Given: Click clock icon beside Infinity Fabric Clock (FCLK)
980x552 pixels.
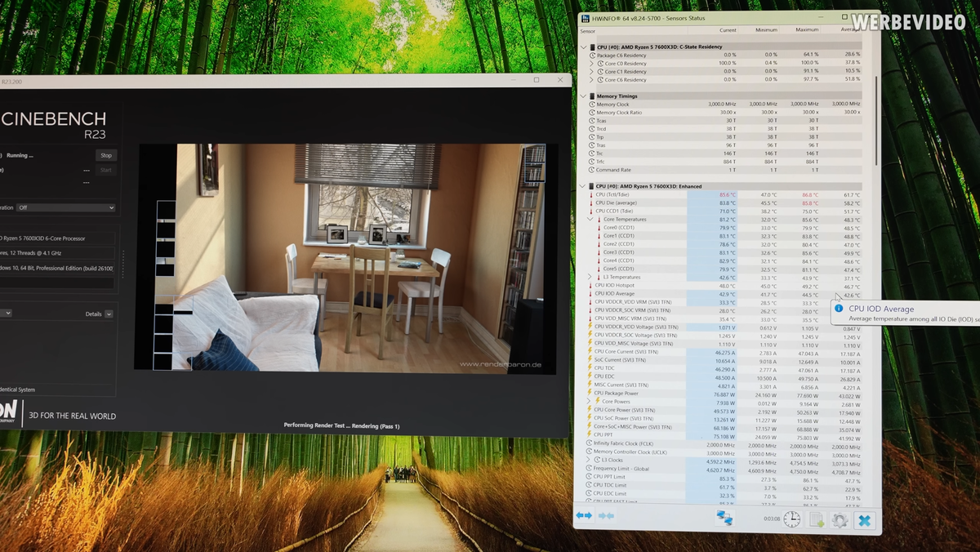Looking at the screenshot, I should [x=590, y=443].
